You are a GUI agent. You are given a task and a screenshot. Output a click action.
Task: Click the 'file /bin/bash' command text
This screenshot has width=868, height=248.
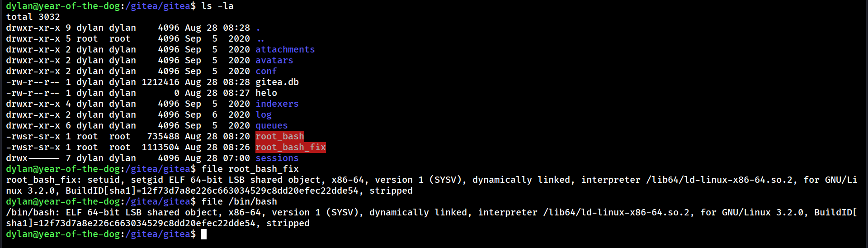(239, 201)
